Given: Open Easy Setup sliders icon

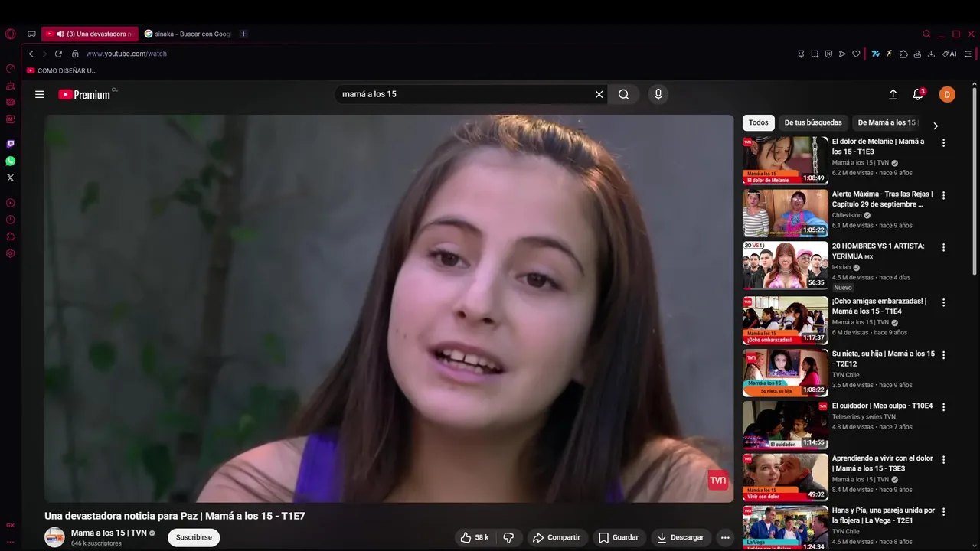Looking at the screenshot, I should pos(968,54).
